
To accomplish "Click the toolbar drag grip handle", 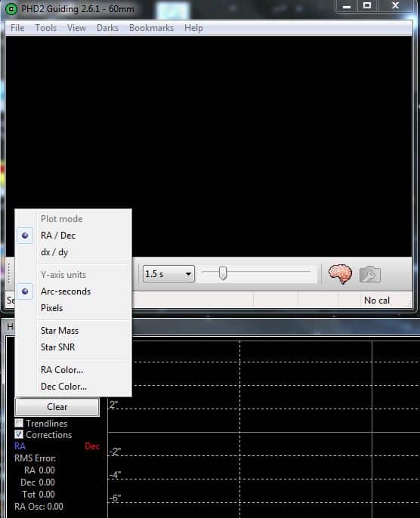I will (x=9, y=273).
